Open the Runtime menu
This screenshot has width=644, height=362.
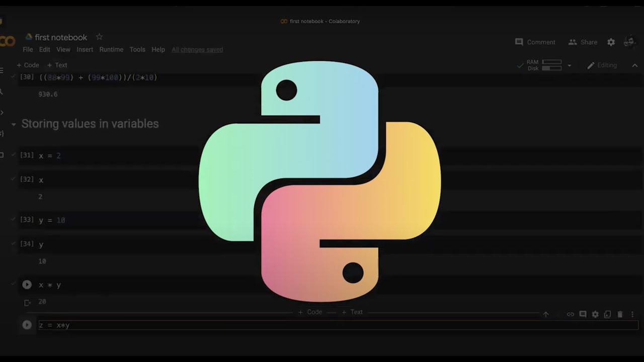[111, 49]
